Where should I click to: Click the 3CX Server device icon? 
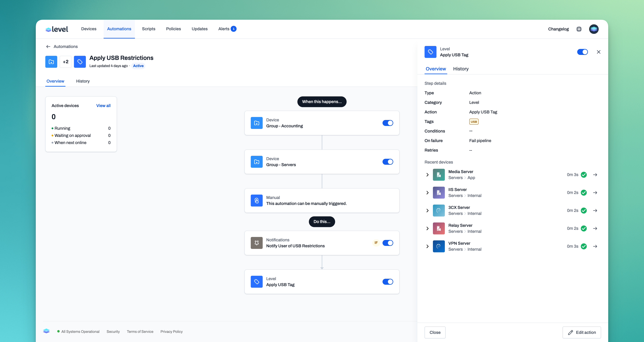click(x=438, y=210)
